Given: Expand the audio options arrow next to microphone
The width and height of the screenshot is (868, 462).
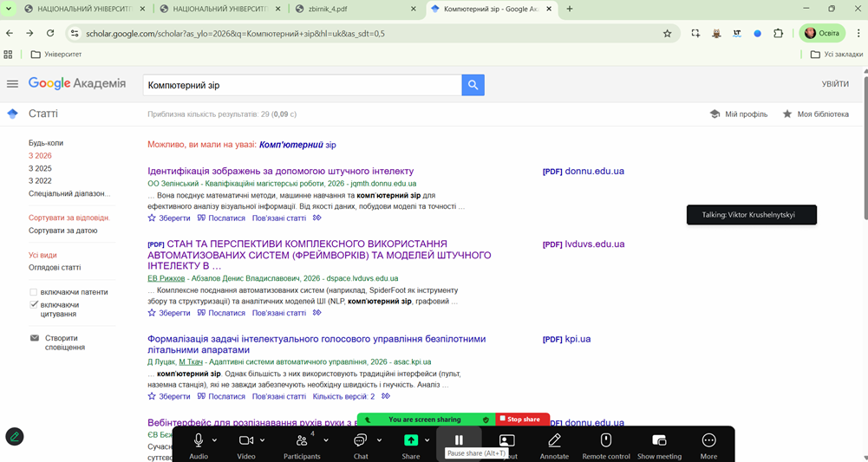Looking at the screenshot, I should pyautogui.click(x=215, y=440).
